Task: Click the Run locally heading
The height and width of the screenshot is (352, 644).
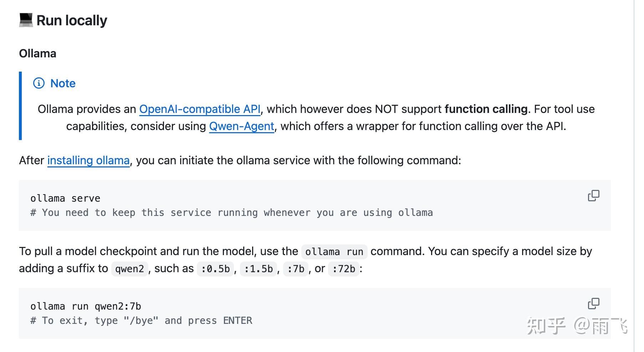Action: pos(72,20)
